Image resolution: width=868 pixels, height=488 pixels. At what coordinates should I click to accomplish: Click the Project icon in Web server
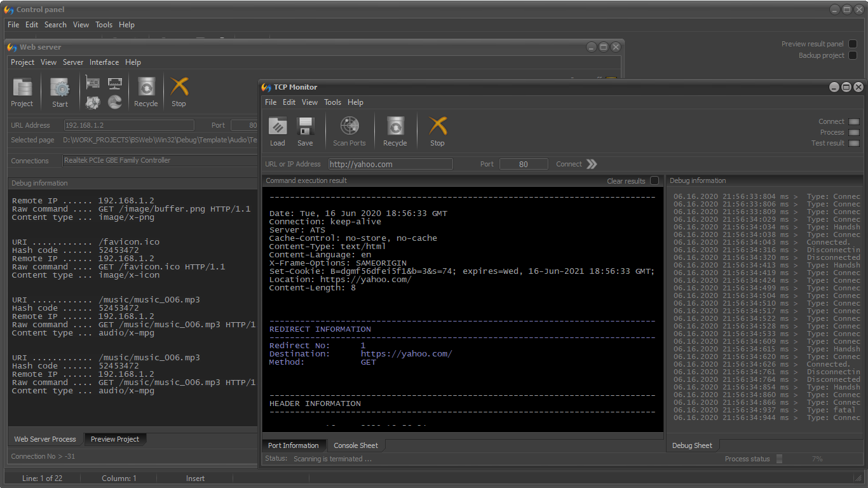[22, 88]
